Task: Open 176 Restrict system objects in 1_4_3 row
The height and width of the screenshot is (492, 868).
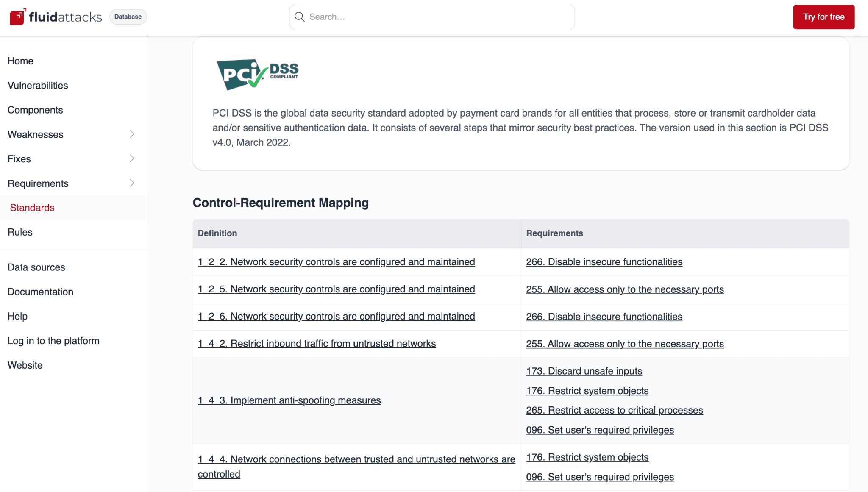Action: click(x=587, y=391)
